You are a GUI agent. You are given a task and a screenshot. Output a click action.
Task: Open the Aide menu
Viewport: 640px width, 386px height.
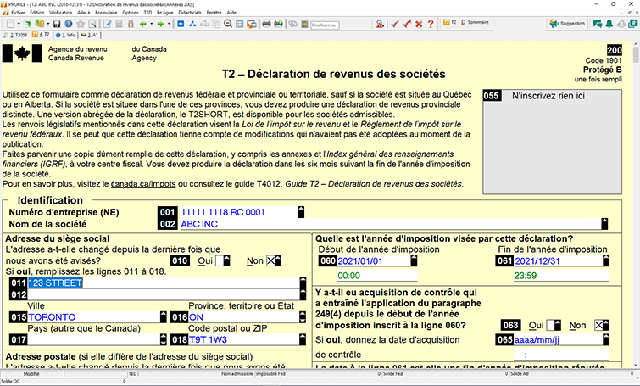(x=231, y=13)
